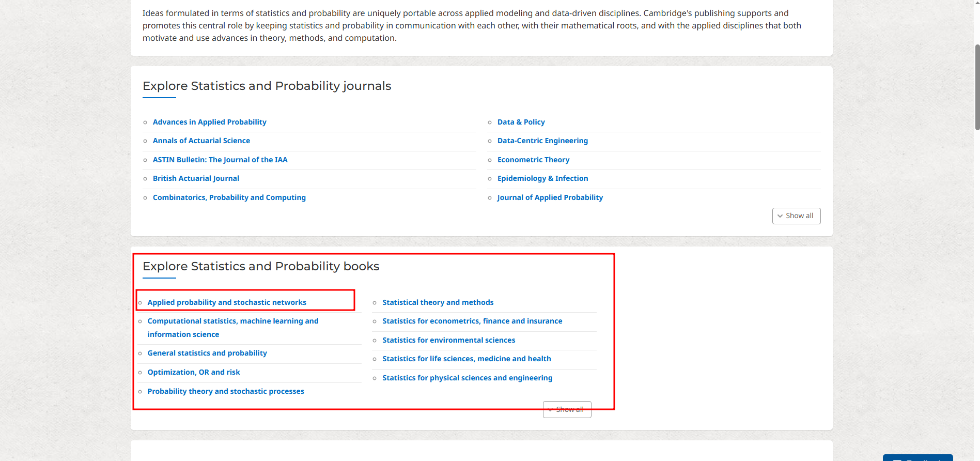Open Computational statistics, machine learning books
980x461 pixels.
(232, 321)
